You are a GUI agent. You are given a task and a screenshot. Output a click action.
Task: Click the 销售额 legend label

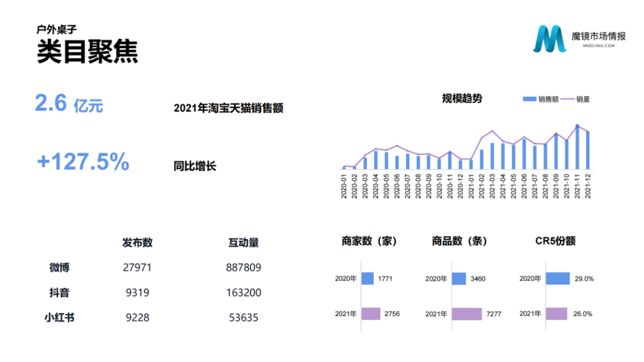pyautogui.click(x=549, y=99)
